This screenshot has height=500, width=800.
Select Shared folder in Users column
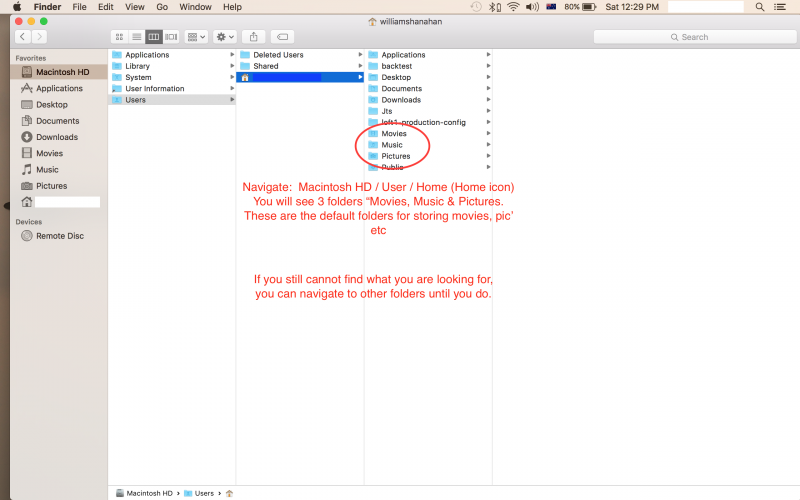click(300, 66)
